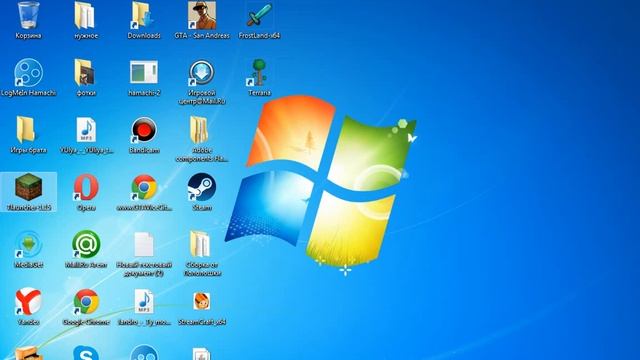Select the landro MP3 file
640x360 pixels.
tap(144, 302)
